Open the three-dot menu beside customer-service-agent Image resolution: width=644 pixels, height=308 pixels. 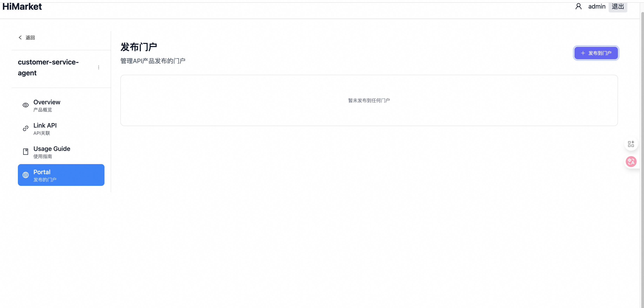pyautogui.click(x=99, y=68)
